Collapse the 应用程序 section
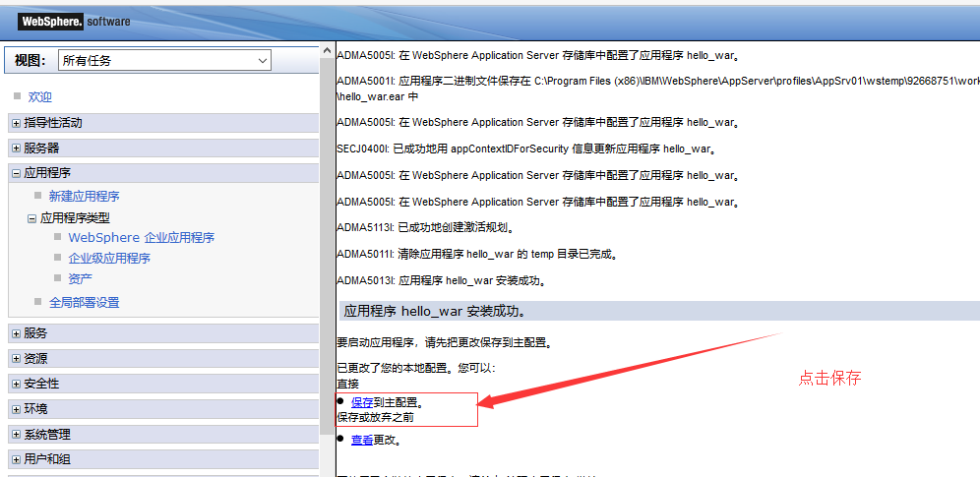The height and width of the screenshot is (477, 980). [17, 173]
